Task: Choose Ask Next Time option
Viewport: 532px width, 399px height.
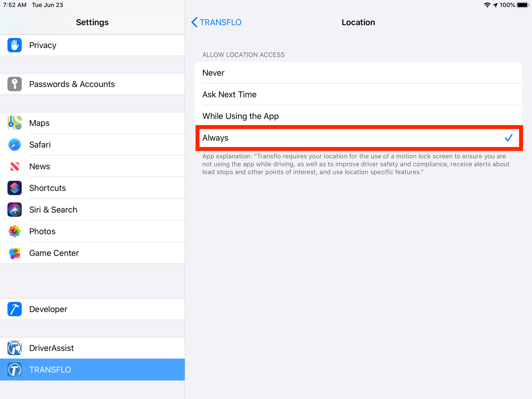Action: (x=358, y=94)
